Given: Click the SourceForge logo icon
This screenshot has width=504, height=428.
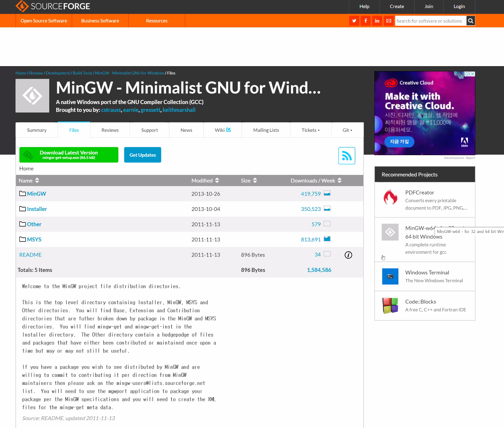Looking at the screenshot, I should 22,6.
